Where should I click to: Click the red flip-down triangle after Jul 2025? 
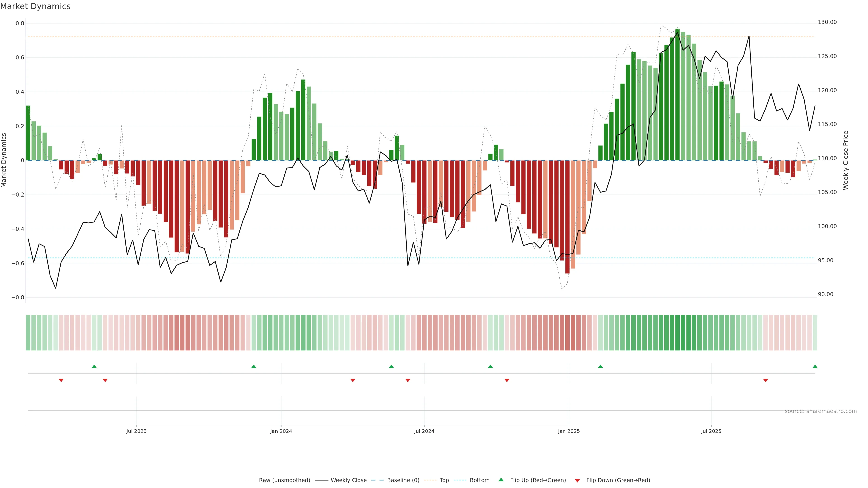[765, 380]
